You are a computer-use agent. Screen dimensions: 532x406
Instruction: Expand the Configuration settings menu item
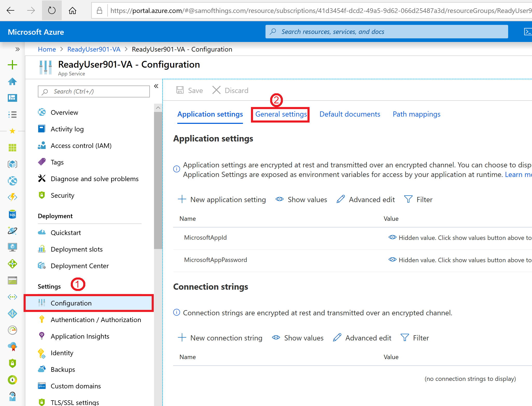click(94, 303)
